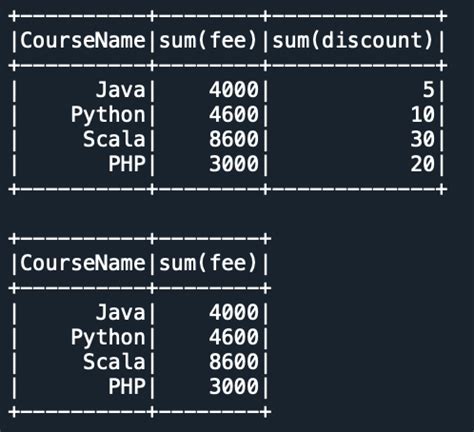Click the discount value 20
474x432 pixels.
[423, 163]
